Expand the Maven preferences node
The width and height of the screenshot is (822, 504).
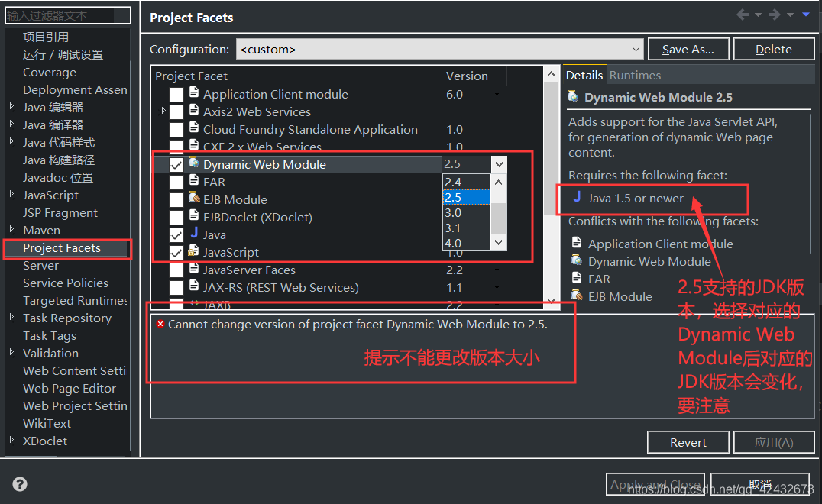[12, 229]
